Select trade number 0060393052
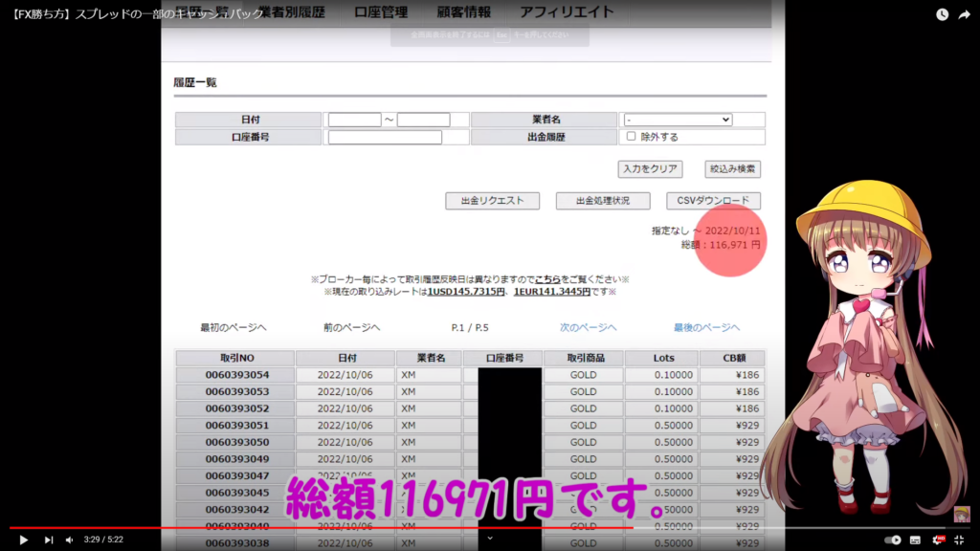This screenshot has width=980, height=551. tap(237, 408)
